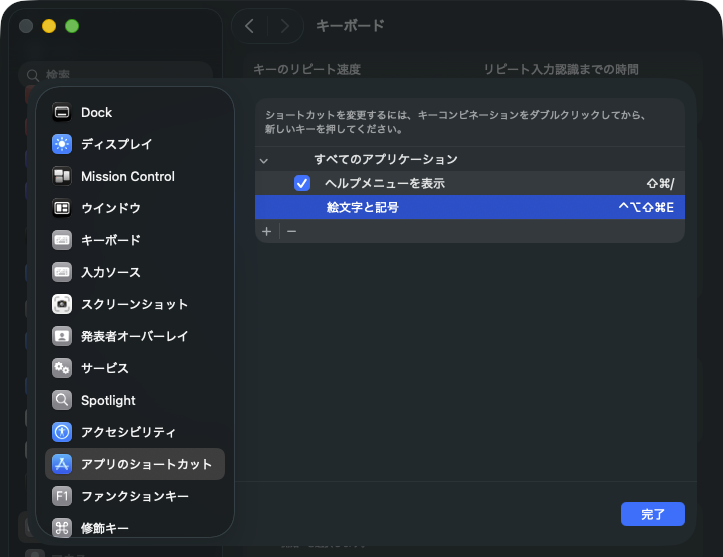Select the ディスプレイ icon
723x557 pixels.
62,144
